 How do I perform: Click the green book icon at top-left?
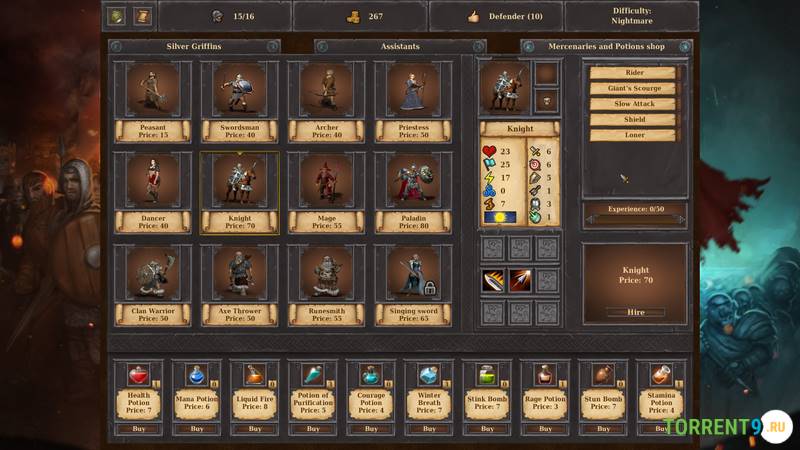click(x=117, y=16)
